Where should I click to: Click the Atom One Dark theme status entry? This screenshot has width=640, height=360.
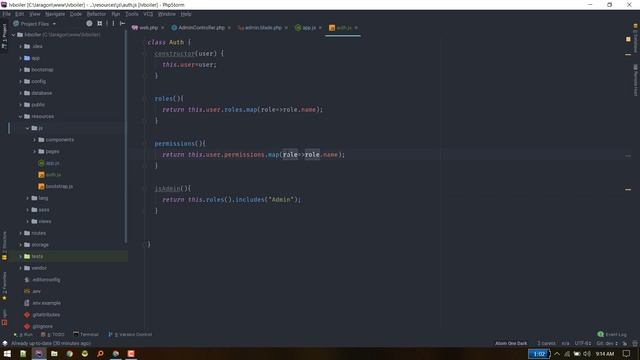coord(511,343)
